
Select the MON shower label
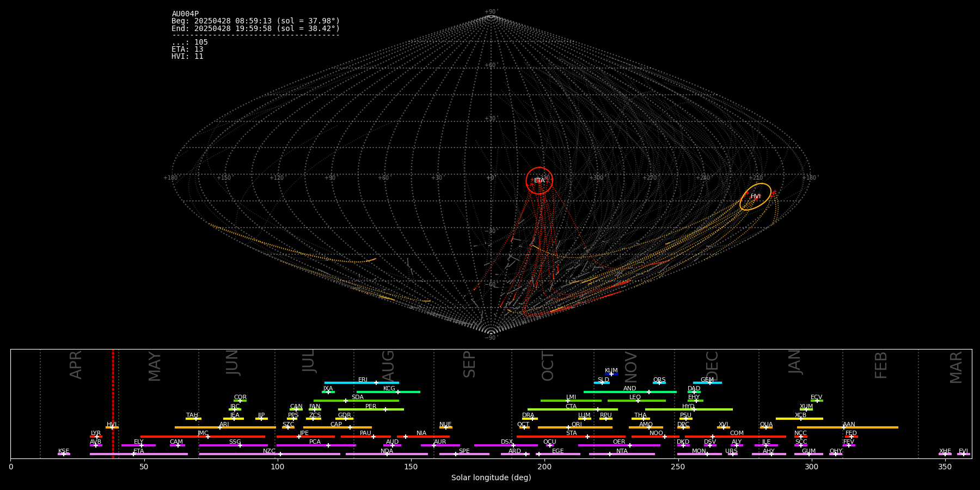pyautogui.click(x=699, y=451)
